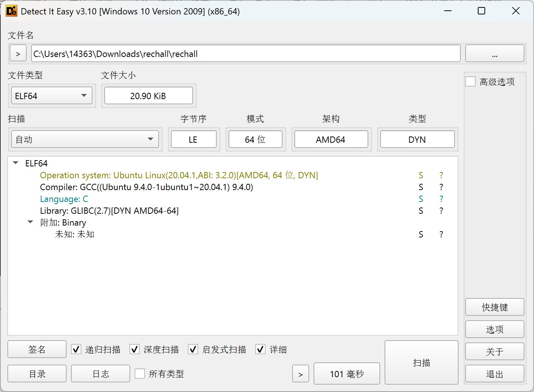The width and height of the screenshot is (534, 392).
Task: Click the DYN type button
Action: [417, 139]
